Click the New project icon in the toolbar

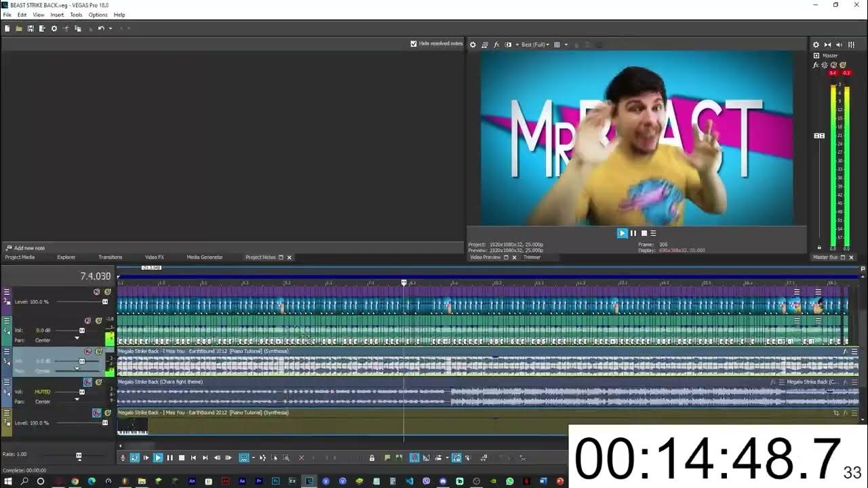coord(7,28)
